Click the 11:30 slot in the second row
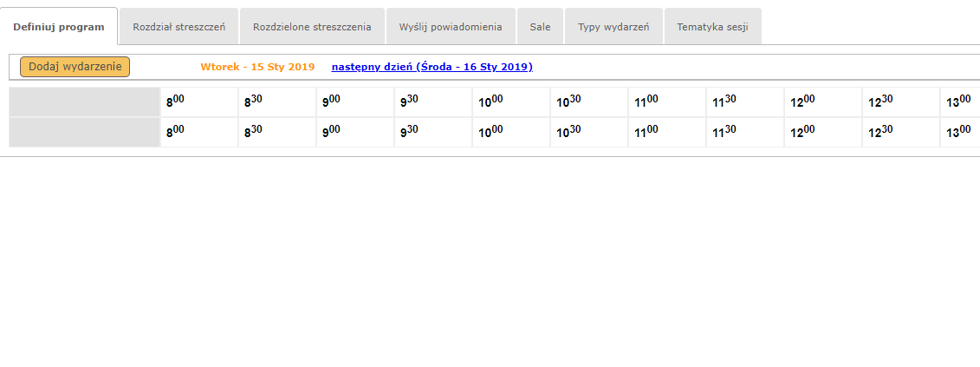This screenshot has width=980, height=367. click(x=744, y=132)
